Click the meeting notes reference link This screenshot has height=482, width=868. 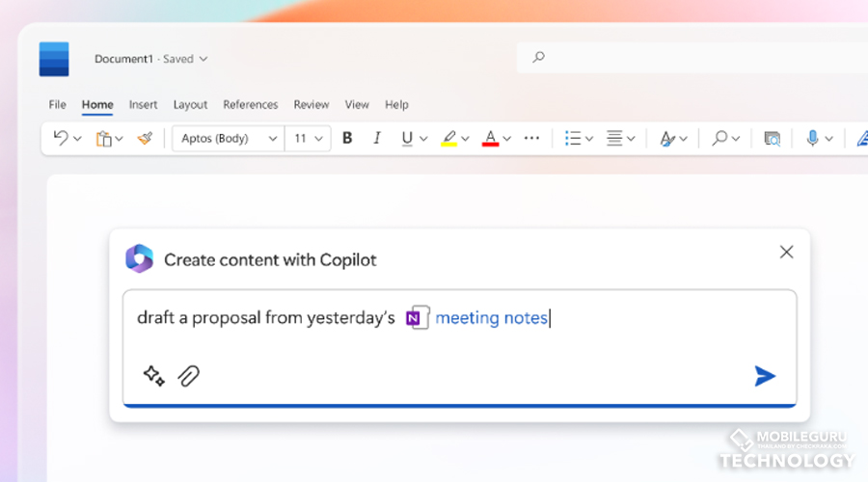tap(491, 318)
